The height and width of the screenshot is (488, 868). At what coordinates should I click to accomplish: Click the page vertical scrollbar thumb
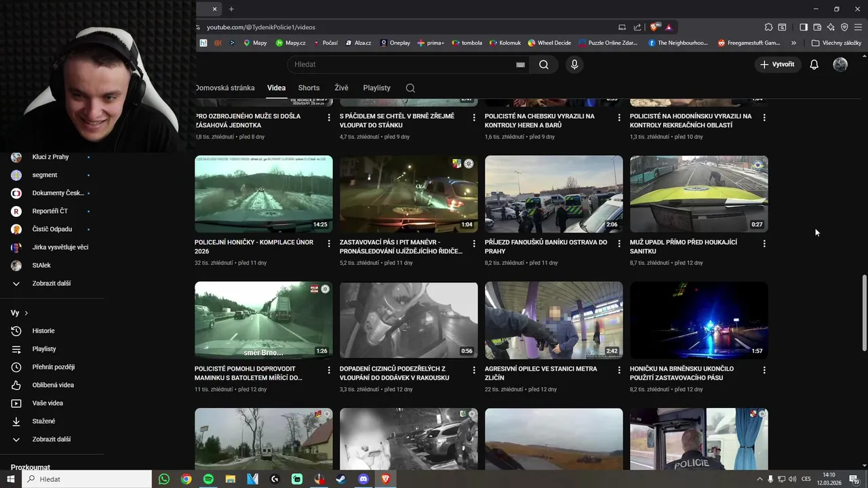[863, 312]
